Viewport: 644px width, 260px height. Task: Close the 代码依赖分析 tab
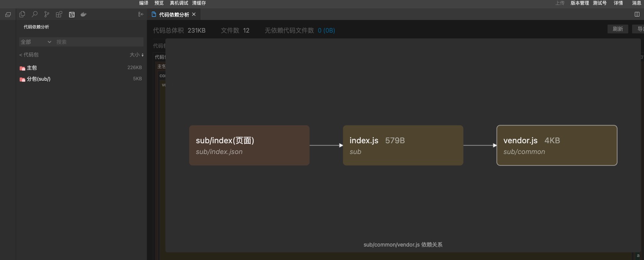[x=194, y=14]
